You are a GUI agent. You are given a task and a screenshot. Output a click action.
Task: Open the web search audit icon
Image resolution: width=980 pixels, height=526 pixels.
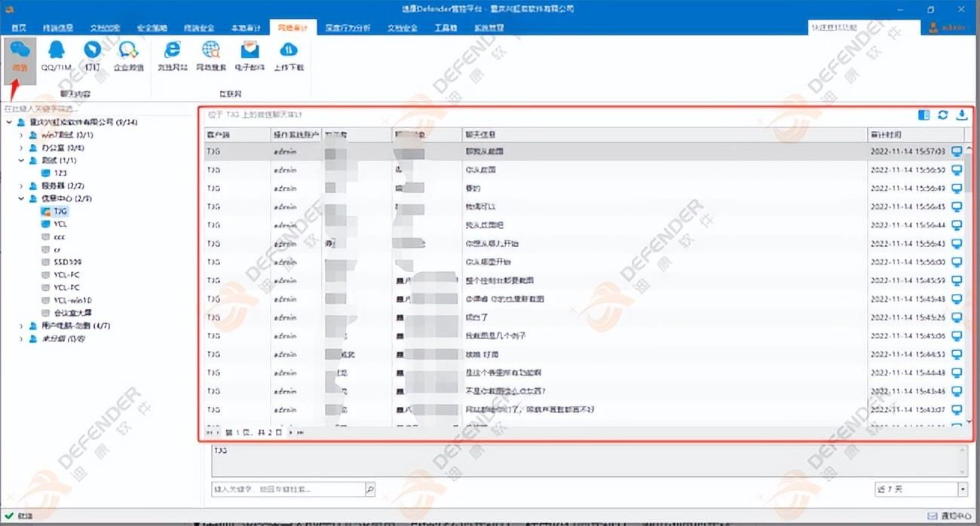click(211, 57)
